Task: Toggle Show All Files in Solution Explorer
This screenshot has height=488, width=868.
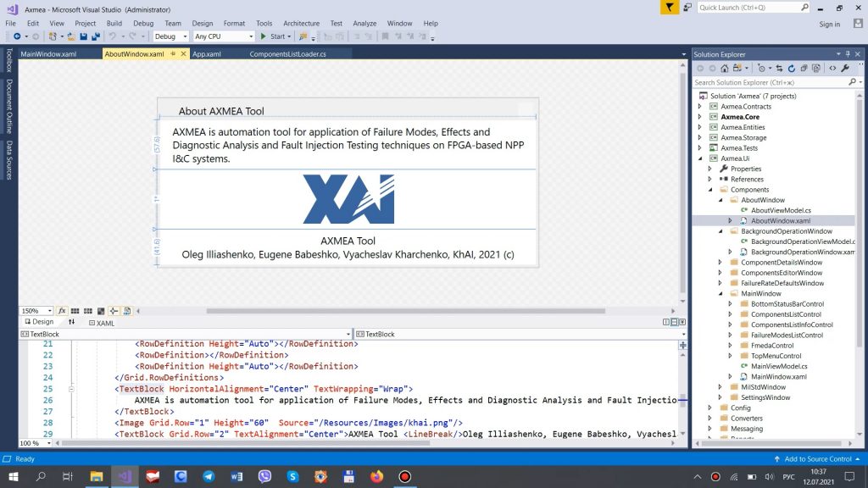Action: pyautogui.click(x=816, y=68)
